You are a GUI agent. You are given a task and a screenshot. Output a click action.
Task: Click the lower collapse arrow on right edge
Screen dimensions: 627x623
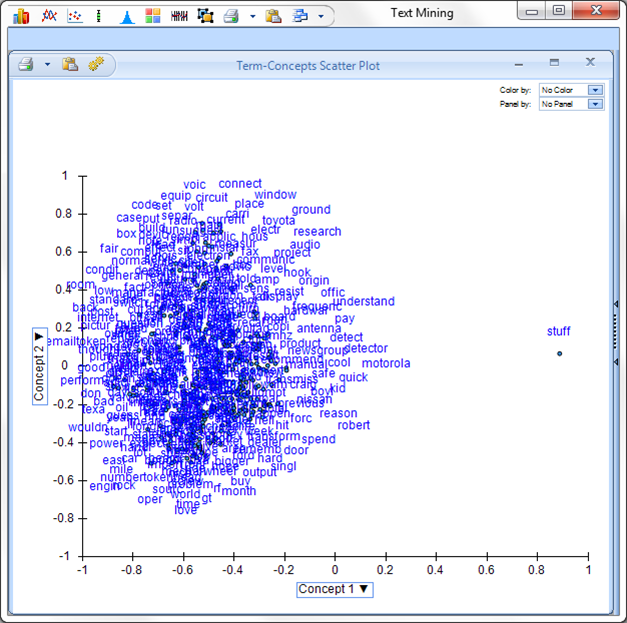tap(616, 362)
